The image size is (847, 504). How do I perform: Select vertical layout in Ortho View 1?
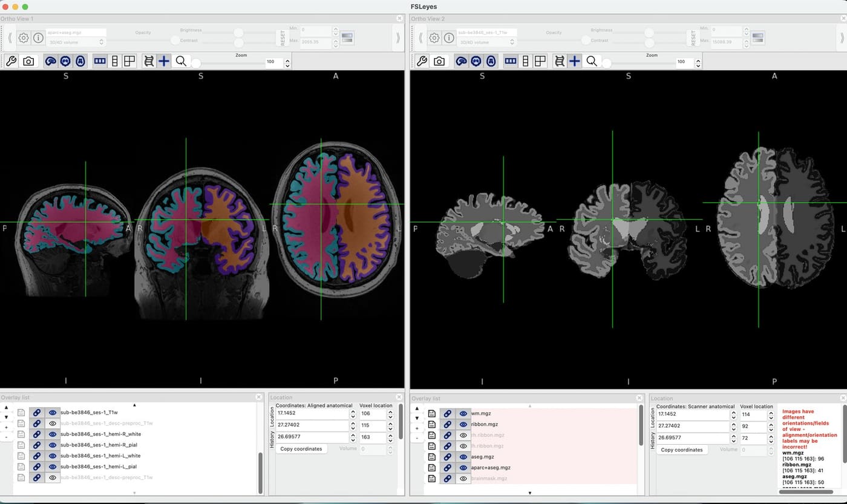click(x=114, y=61)
